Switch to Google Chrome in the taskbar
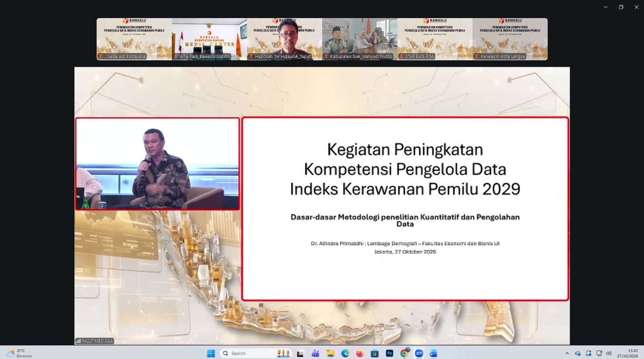This screenshot has height=359, width=644. tap(405, 353)
